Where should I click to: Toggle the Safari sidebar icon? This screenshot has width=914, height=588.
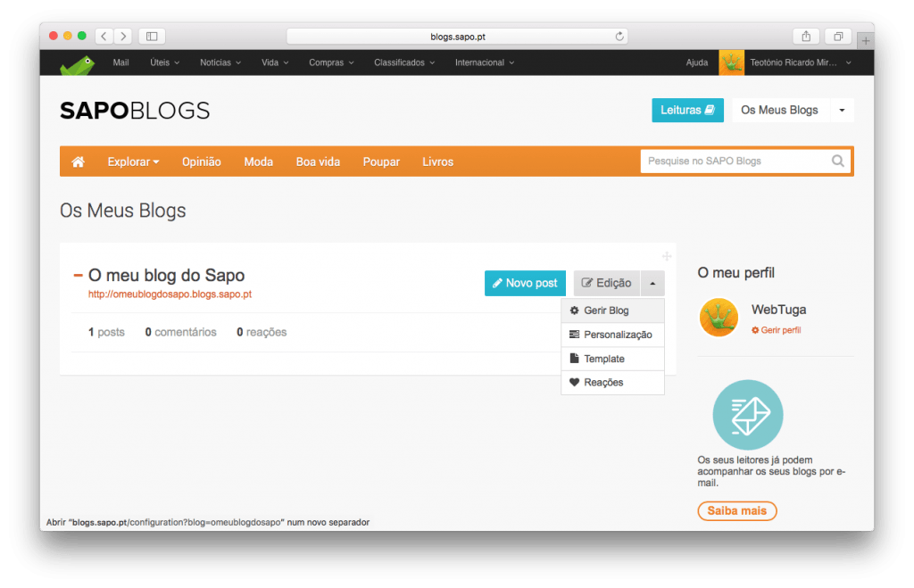click(152, 36)
